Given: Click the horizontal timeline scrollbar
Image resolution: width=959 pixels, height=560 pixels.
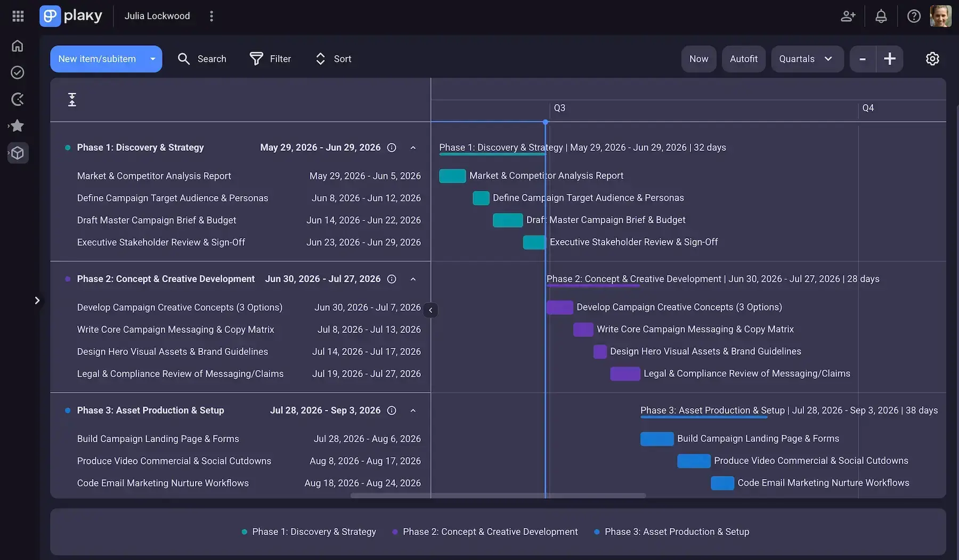Looking at the screenshot, I should (x=498, y=496).
